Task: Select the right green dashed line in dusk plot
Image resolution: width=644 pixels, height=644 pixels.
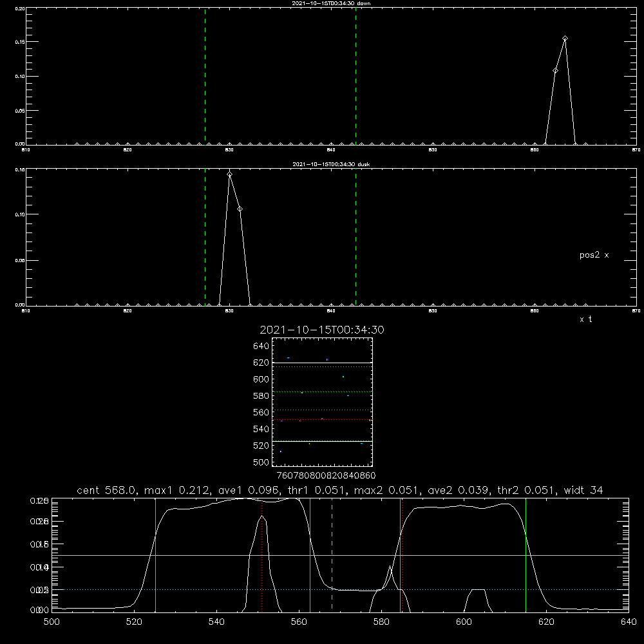Action: [355, 237]
